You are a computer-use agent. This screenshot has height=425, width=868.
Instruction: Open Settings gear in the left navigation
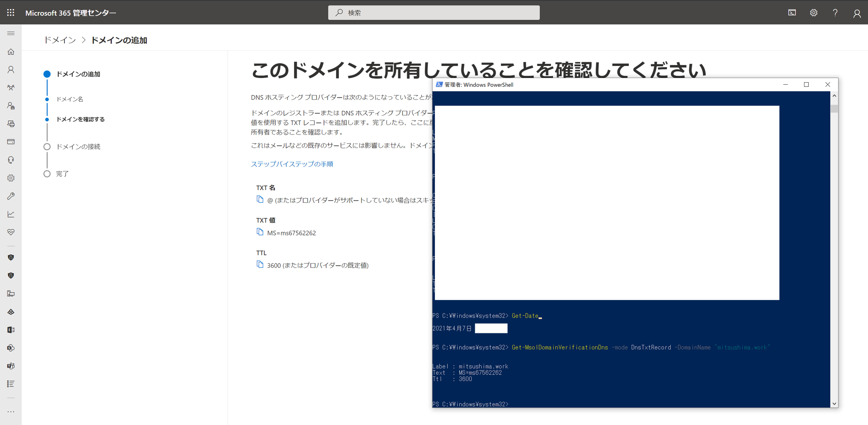[x=11, y=178]
